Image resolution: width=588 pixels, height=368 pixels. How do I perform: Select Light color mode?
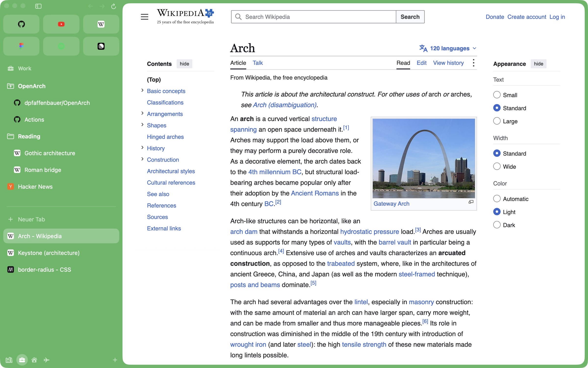(497, 212)
